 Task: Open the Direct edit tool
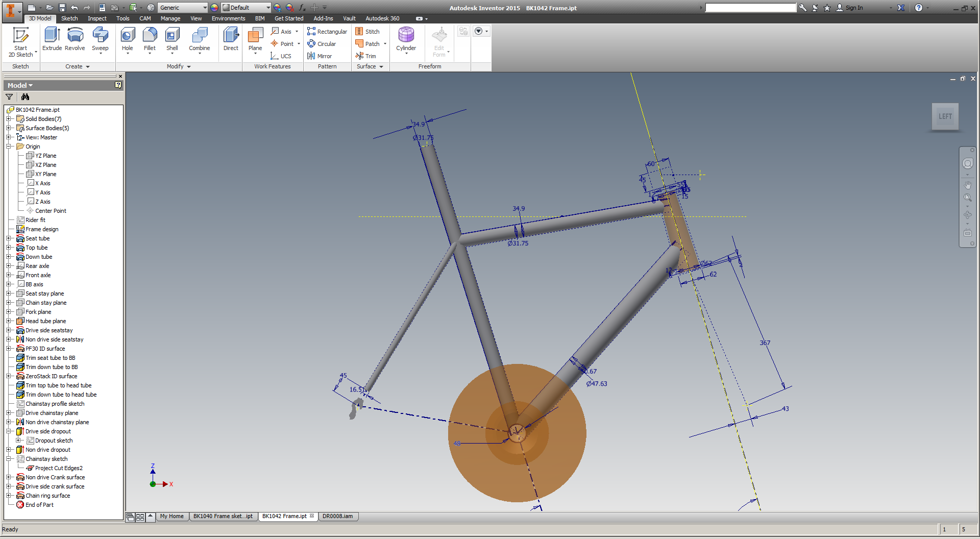point(231,39)
